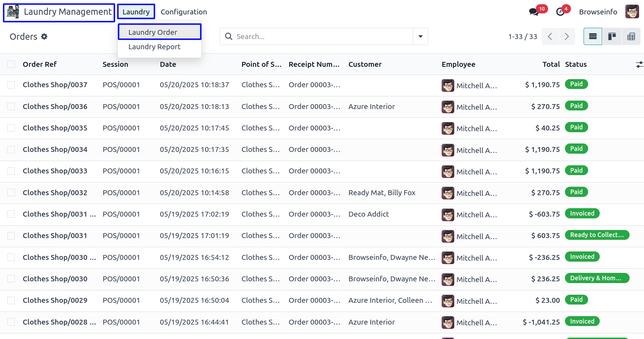This screenshot has height=339, width=644.
Task: Click the user avatar in top bar
Action: tap(632, 12)
